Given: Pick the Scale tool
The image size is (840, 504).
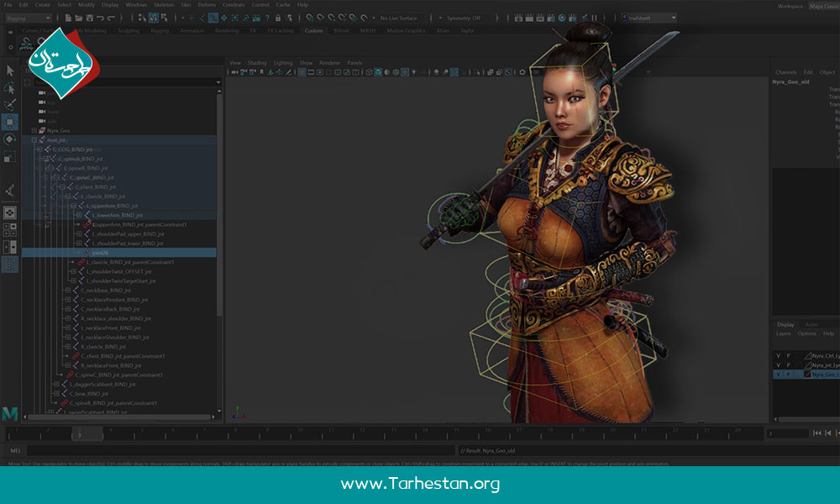Looking at the screenshot, I should tap(9, 157).
